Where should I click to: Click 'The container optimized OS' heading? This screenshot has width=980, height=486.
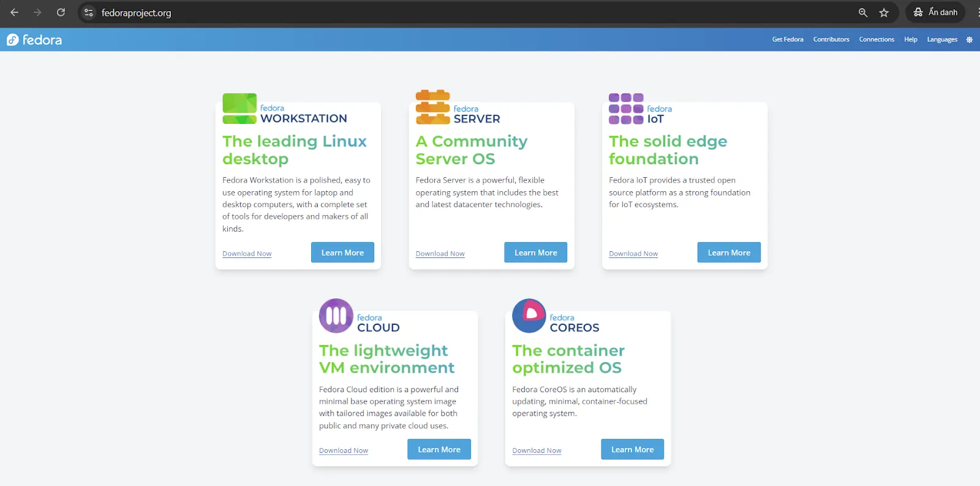click(568, 359)
